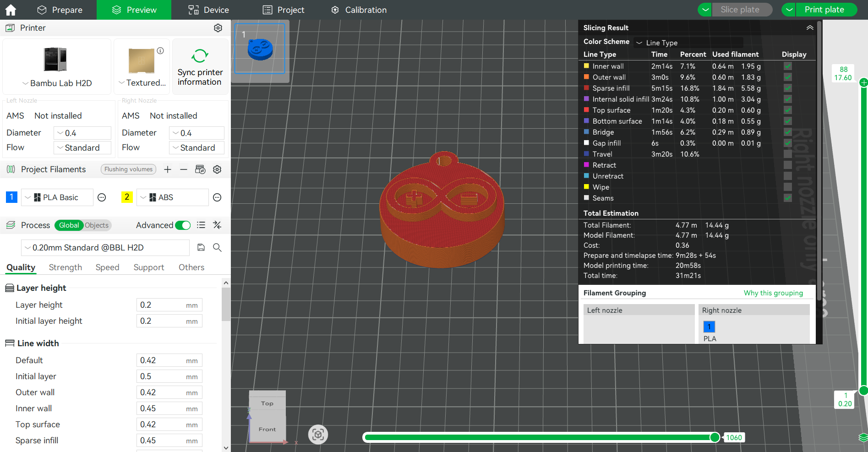The height and width of the screenshot is (452, 868).
Task: Click the Front face of view cube
Action: pos(267,429)
